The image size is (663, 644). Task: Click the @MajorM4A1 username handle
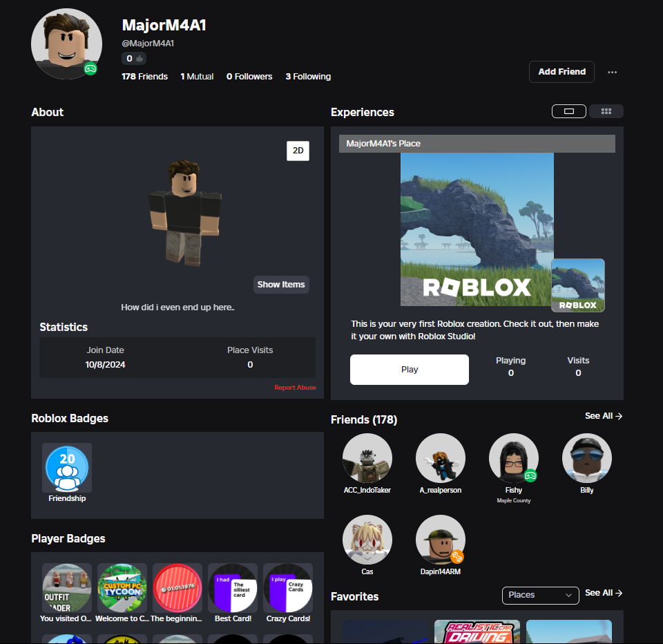point(148,43)
